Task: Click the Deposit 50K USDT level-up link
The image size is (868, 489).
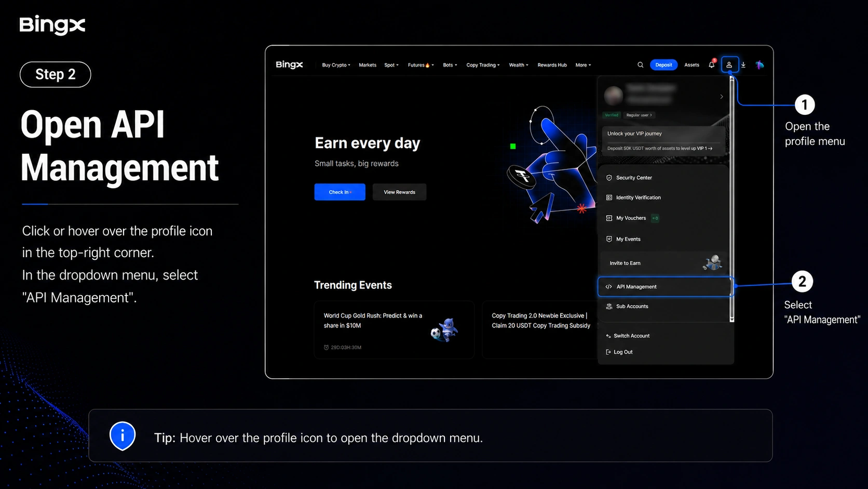Action: (x=660, y=149)
